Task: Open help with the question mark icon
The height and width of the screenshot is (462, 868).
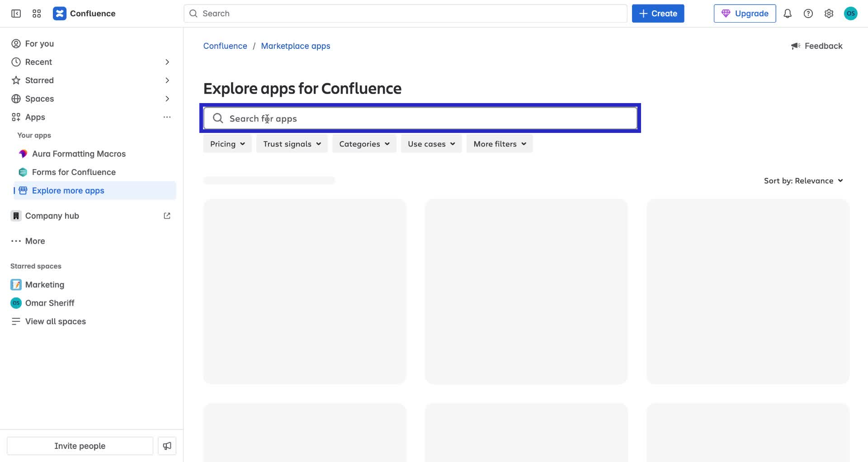Action: pos(808,14)
